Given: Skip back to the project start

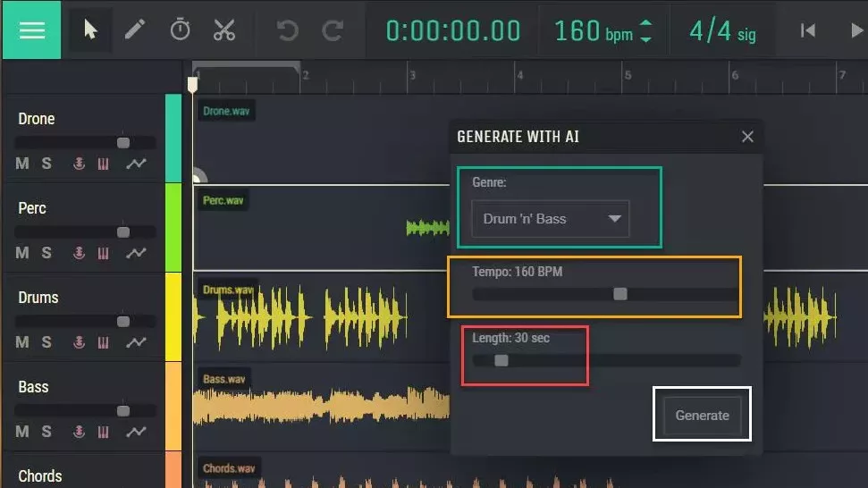Looking at the screenshot, I should coord(808,30).
